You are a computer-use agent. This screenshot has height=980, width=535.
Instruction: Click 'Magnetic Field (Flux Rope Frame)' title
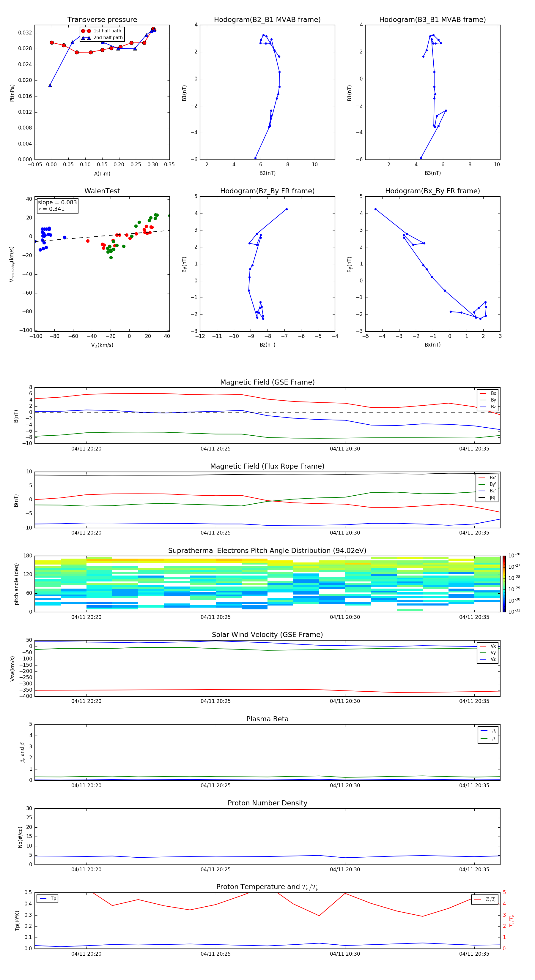[x=267, y=467]
